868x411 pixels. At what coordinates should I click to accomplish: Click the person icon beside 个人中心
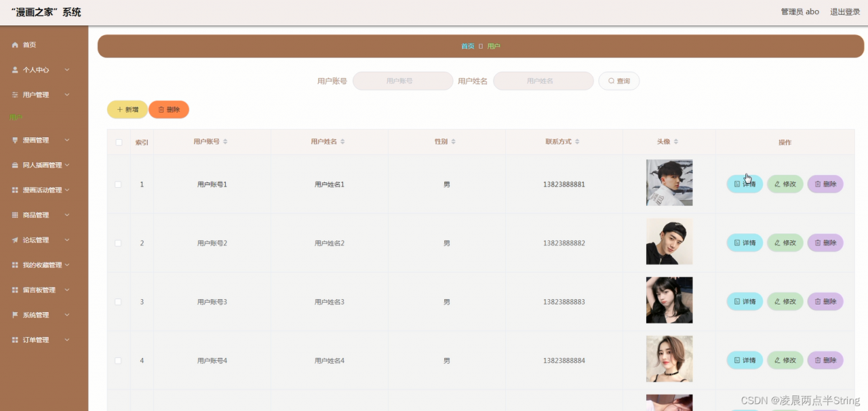coord(15,70)
